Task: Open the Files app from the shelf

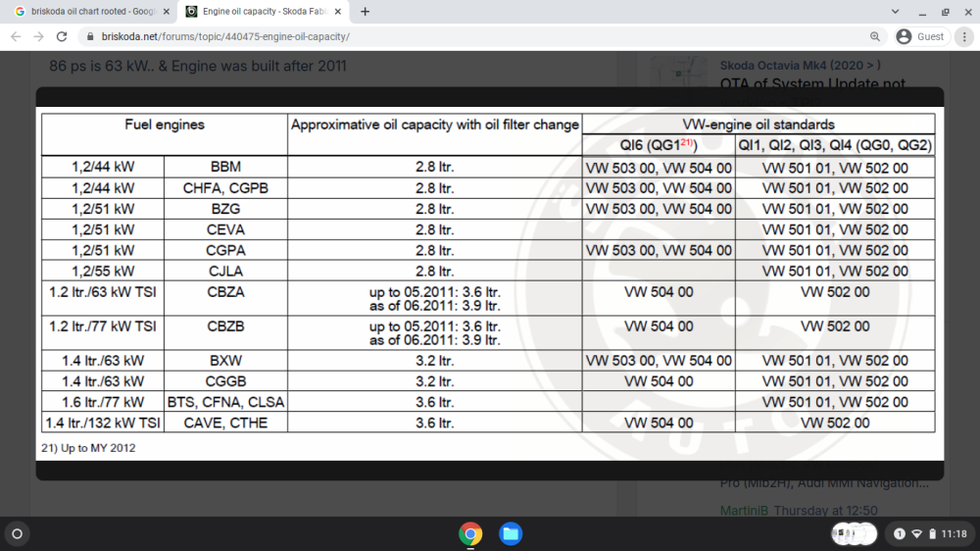Action: coord(511,533)
